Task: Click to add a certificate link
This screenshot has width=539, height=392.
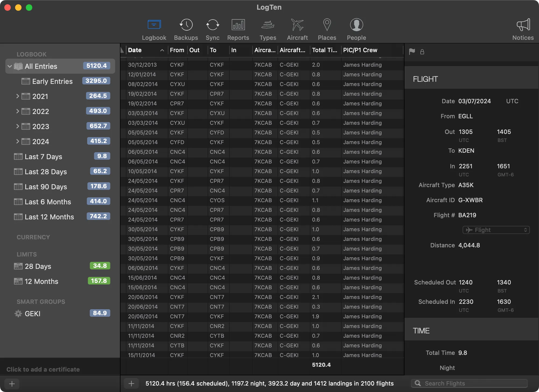Action: pyautogui.click(x=43, y=369)
